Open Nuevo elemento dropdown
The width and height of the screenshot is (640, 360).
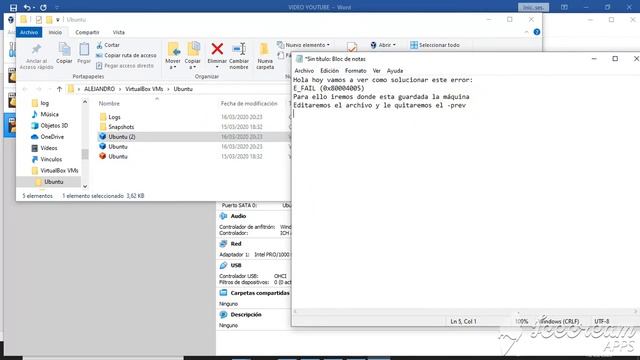(303, 45)
